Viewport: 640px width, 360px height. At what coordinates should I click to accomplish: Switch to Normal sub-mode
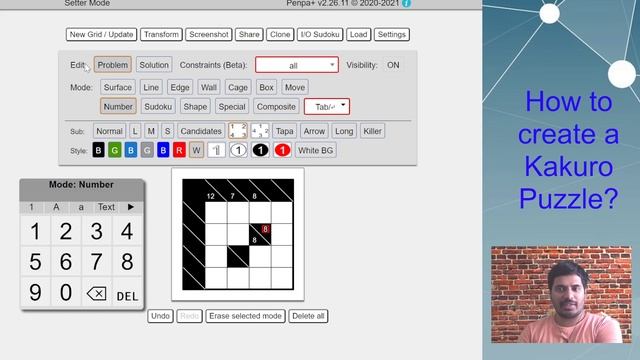coord(109,131)
